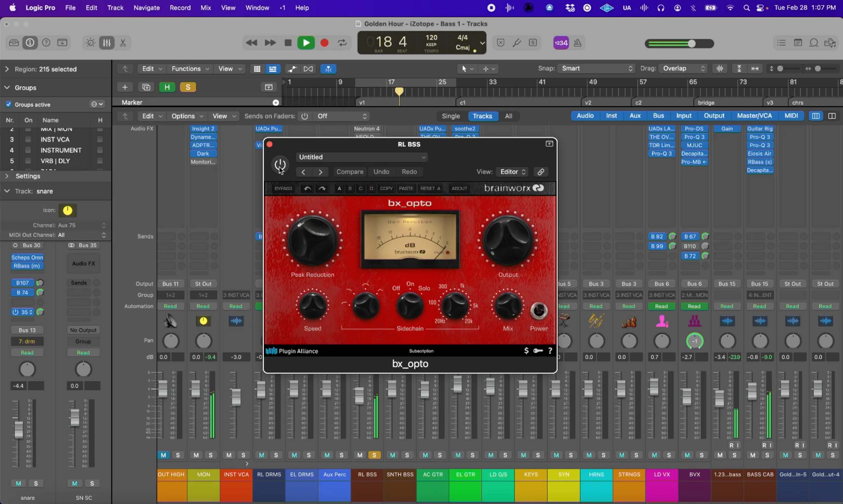Open the Drag Overlap dropdown
Image resolution: width=843 pixels, height=504 pixels.
[x=683, y=68]
